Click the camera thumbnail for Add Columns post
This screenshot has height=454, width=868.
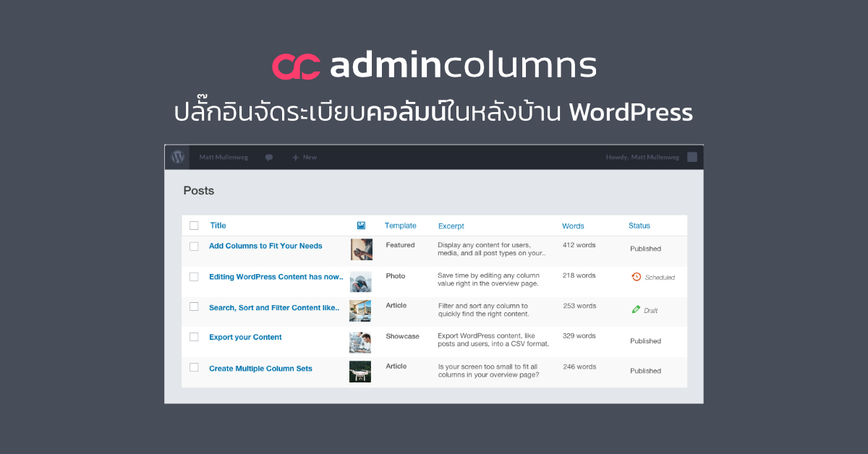pyautogui.click(x=360, y=249)
